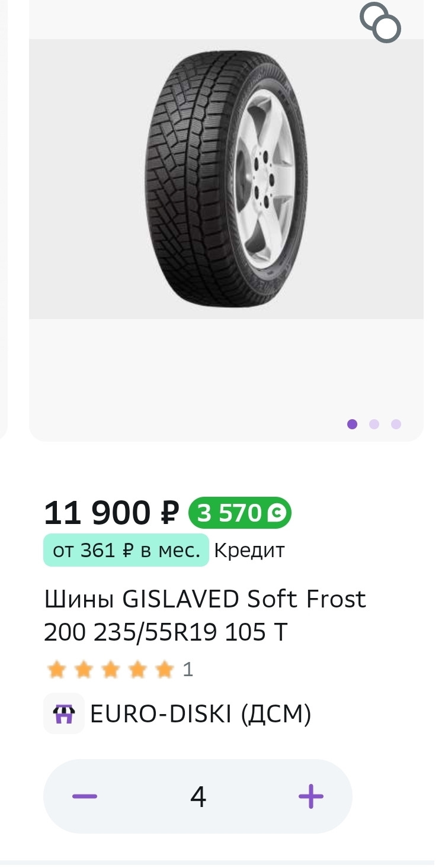Jump to the third image dot

click(x=396, y=424)
